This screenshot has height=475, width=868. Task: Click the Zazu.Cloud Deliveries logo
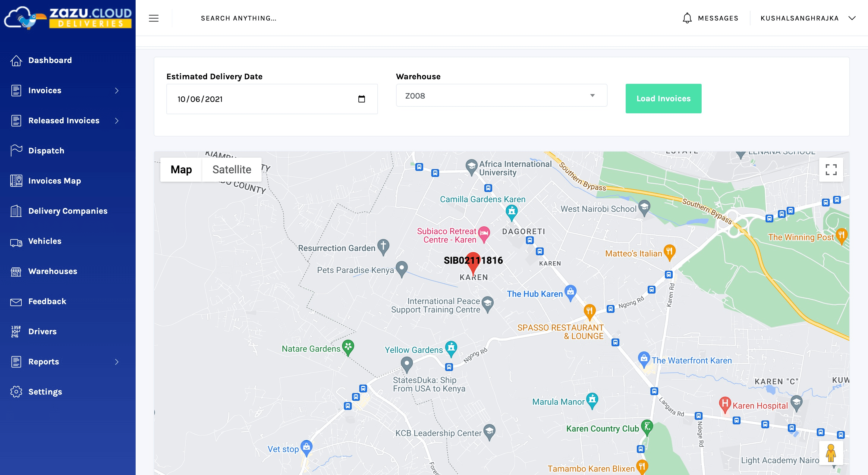tap(68, 17)
